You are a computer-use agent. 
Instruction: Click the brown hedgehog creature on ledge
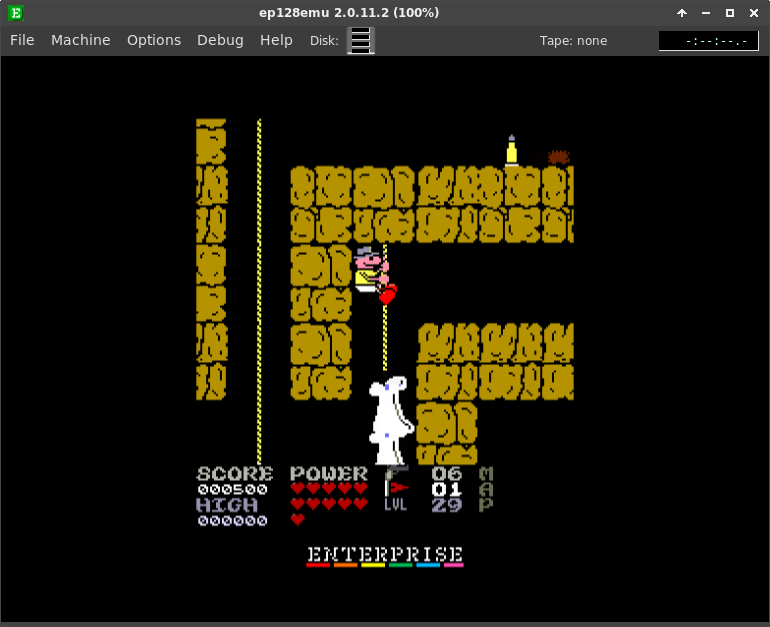point(558,158)
